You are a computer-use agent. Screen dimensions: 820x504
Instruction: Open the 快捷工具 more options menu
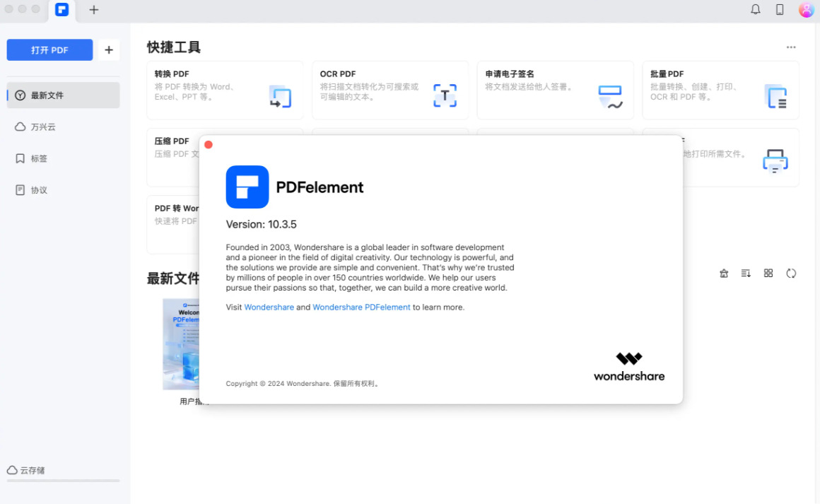[x=791, y=47]
